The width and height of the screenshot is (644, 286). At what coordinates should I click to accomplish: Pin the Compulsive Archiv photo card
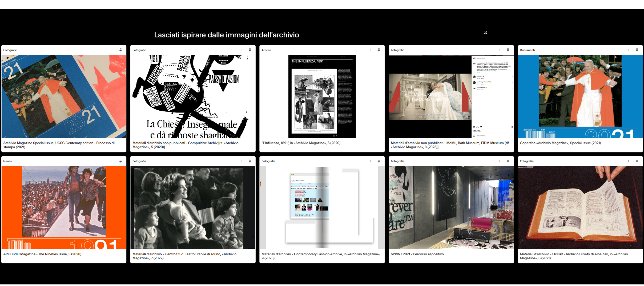(250, 50)
